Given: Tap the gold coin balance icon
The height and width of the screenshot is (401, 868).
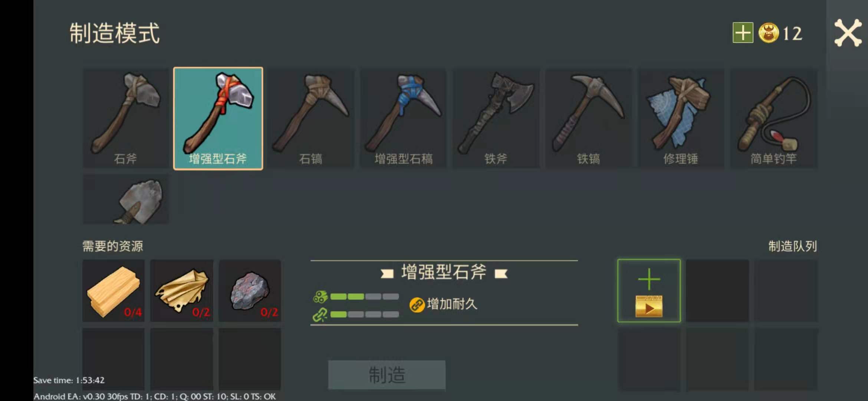Looking at the screenshot, I should click(x=769, y=33).
